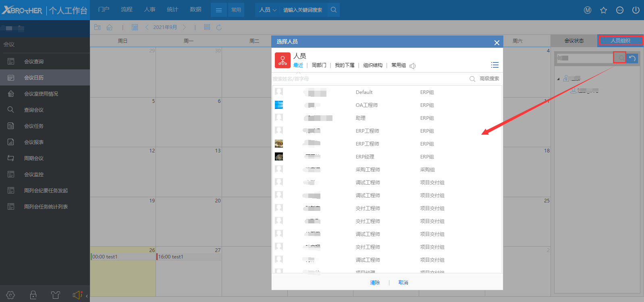Open 会议室使用情况 menu item
The height and width of the screenshot is (302, 644).
41,94
